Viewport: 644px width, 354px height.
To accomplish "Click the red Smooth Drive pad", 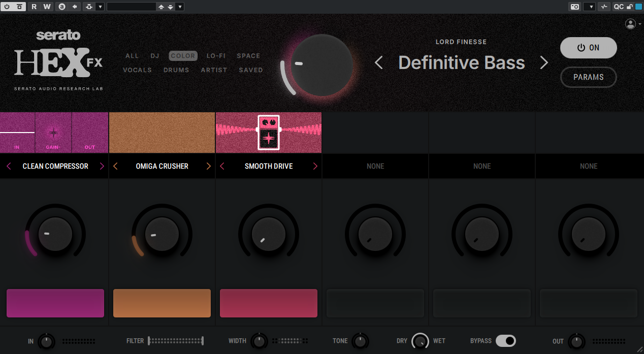I will tap(269, 303).
